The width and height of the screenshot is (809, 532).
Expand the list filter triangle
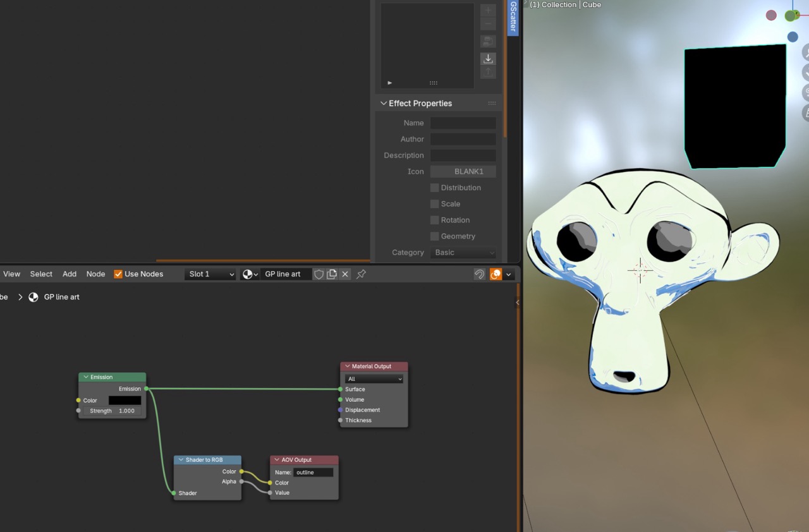(x=390, y=83)
